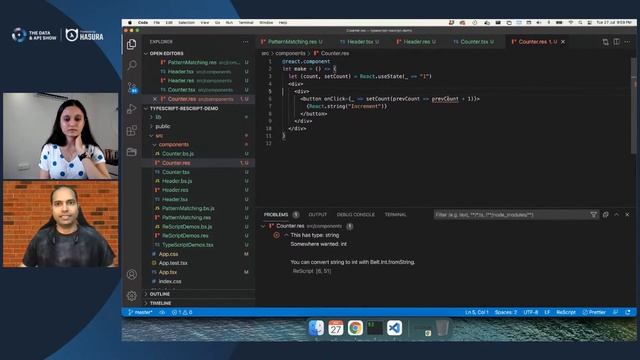Open the Extensions view

(x=131, y=131)
